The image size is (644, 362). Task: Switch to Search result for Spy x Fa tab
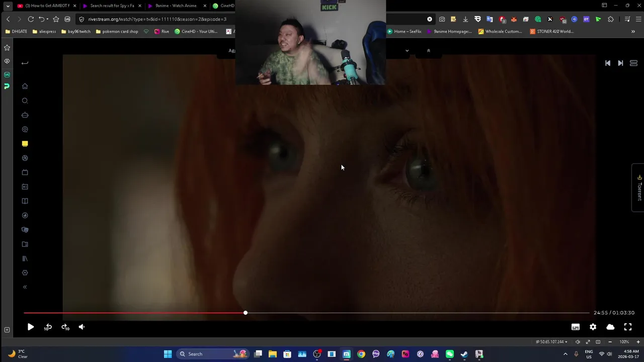point(112,6)
